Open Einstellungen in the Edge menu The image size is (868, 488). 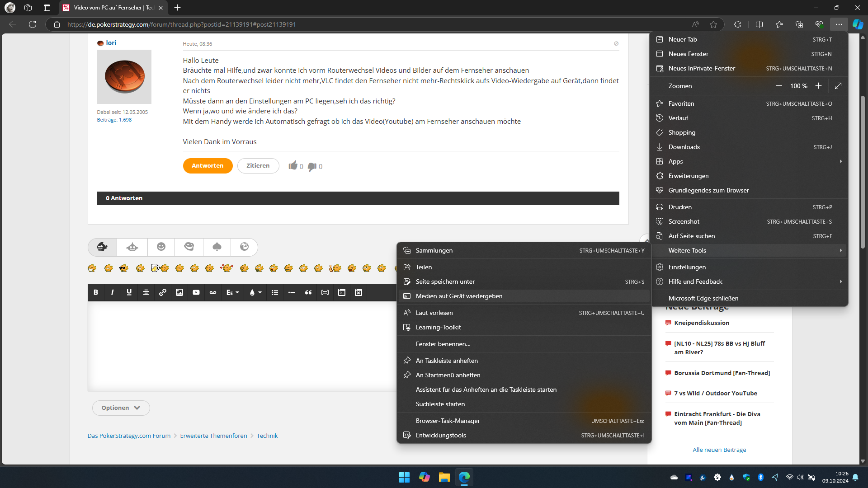point(750,267)
